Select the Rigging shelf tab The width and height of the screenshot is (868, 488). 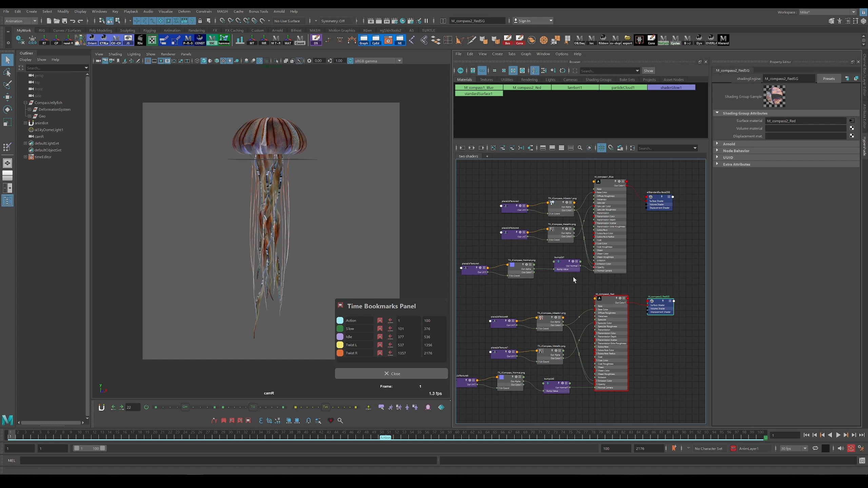[149, 30]
